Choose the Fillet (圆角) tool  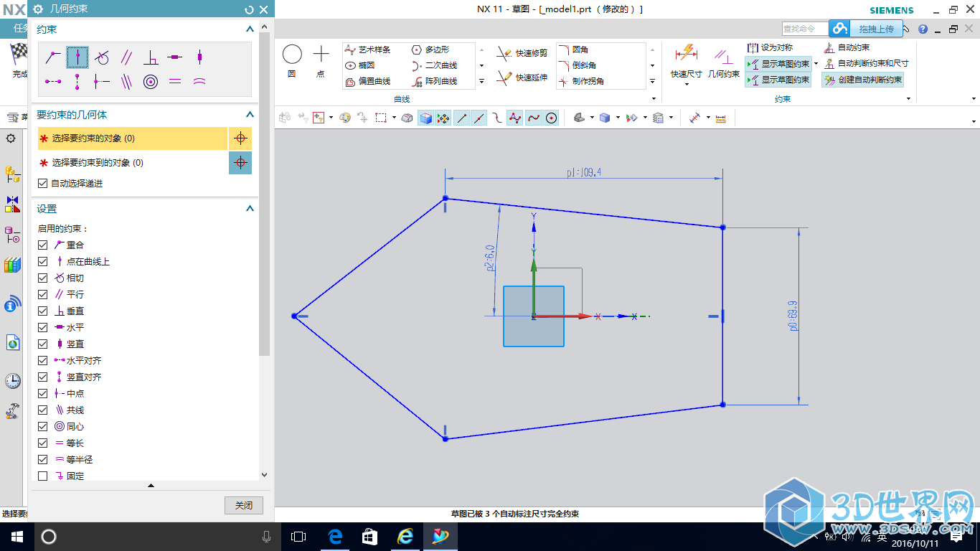coord(574,50)
